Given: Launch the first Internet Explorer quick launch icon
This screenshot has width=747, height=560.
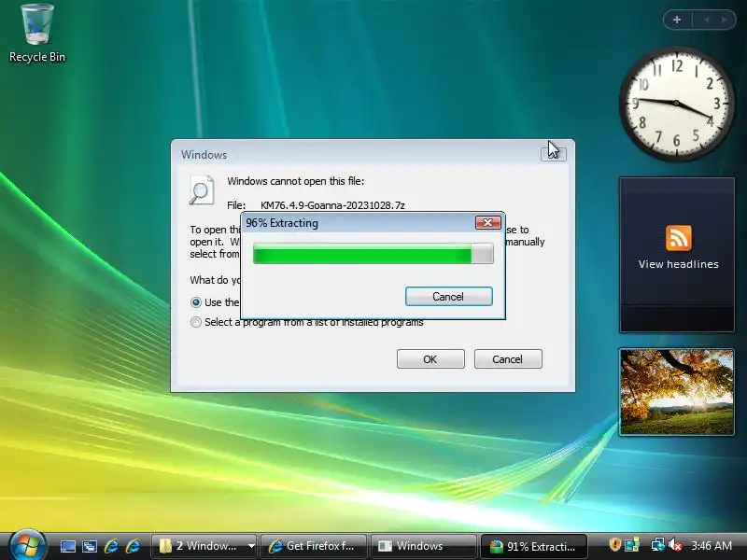Looking at the screenshot, I should point(111,546).
